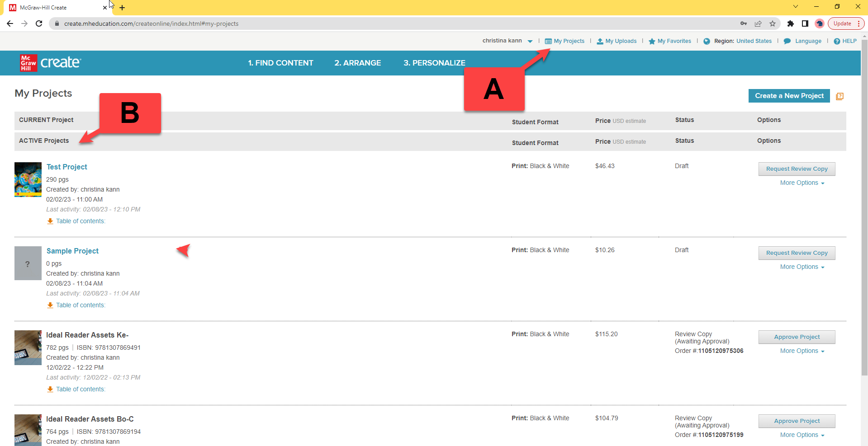The image size is (868, 446).
Task: Open the browser extensions puzzle icon
Action: pos(790,23)
